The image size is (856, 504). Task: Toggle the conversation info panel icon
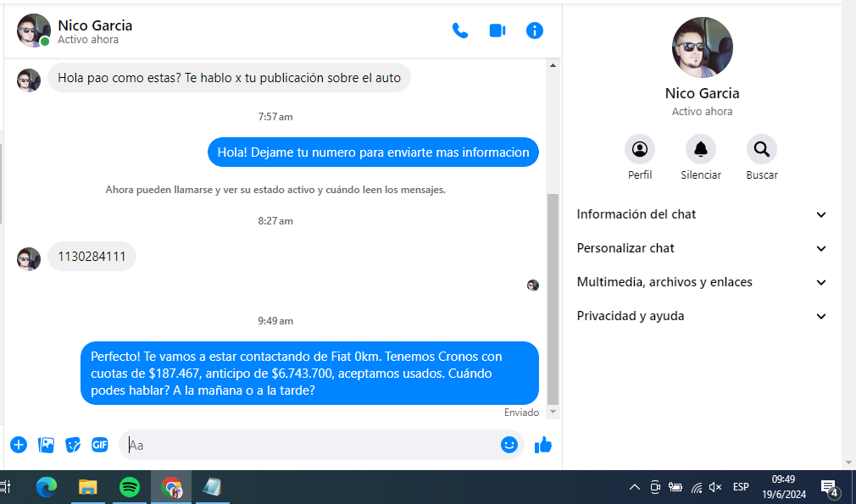[535, 30]
